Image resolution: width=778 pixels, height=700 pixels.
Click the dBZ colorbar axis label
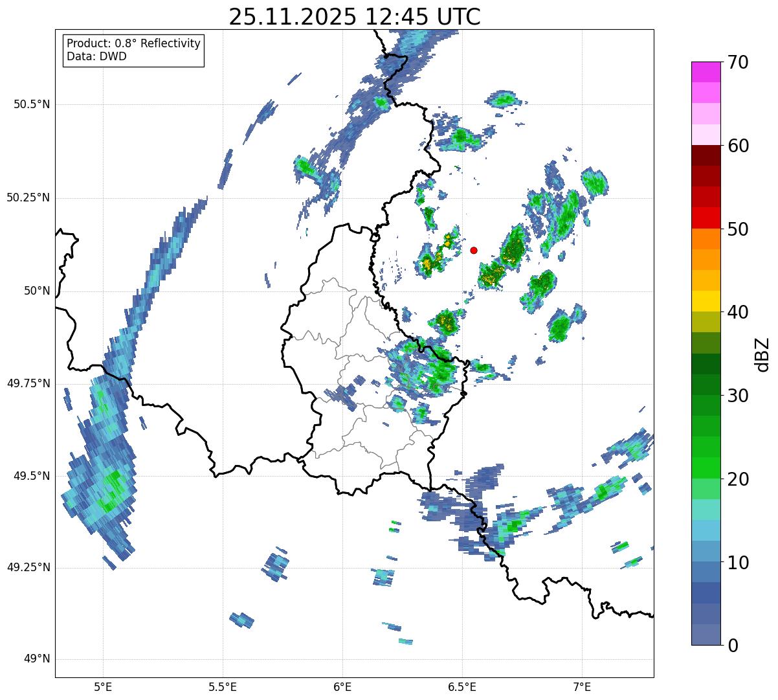click(762, 354)
